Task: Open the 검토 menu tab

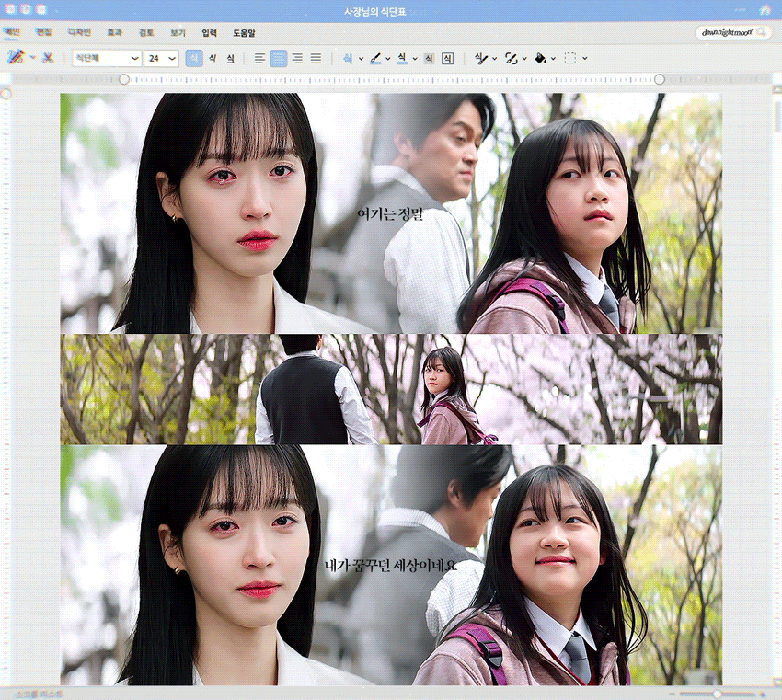Action: coord(146,33)
